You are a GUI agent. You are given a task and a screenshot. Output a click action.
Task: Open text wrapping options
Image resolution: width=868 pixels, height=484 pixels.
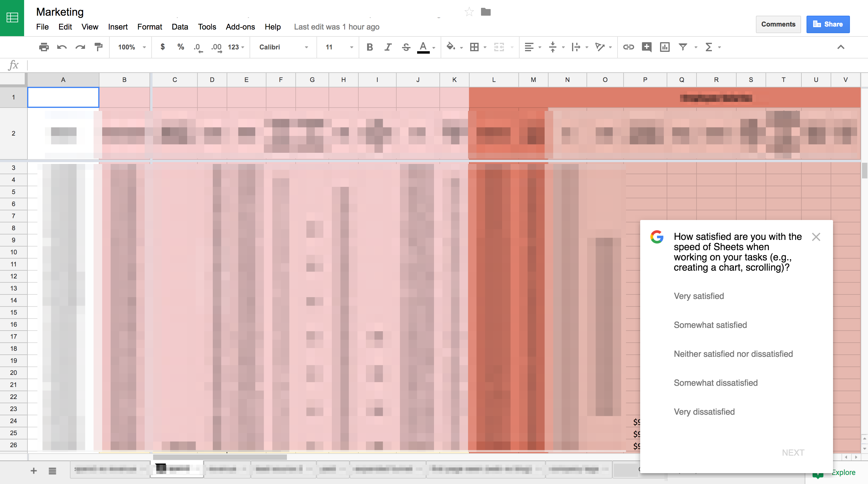tap(576, 47)
